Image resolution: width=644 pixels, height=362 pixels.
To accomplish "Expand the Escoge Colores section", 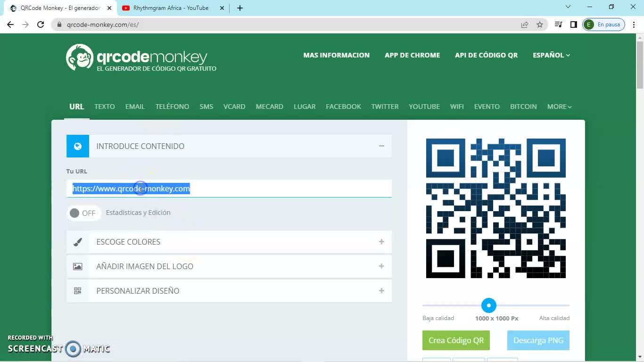I will [381, 242].
